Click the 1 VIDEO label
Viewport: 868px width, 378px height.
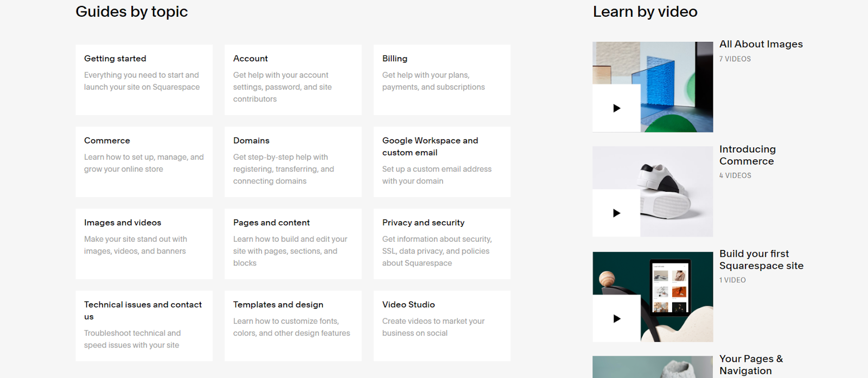click(732, 280)
